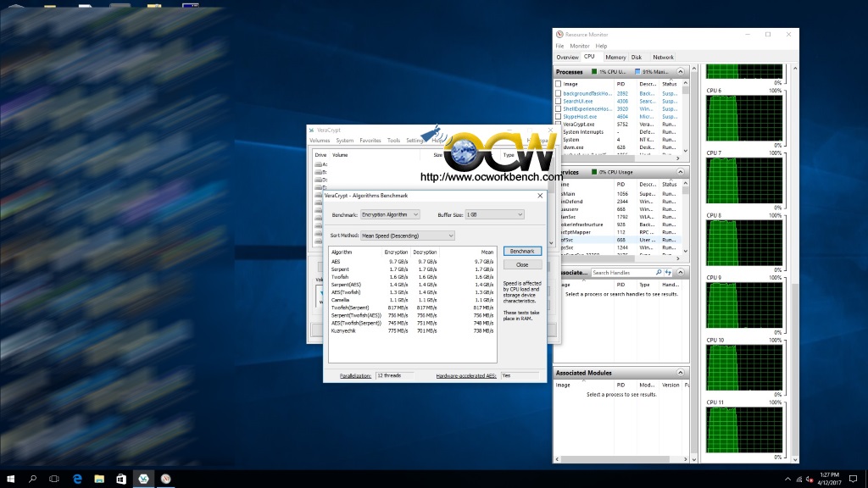Select the dwm.exe process row
The width and height of the screenshot is (868, 488).
click(x=618, y=147)
